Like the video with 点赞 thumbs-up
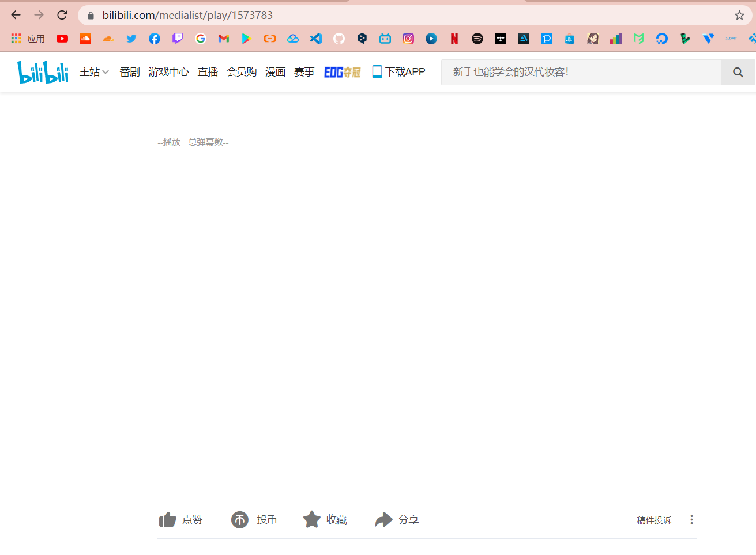The height and width of the screenshot is (555, 756). click(x=181, y=520)
